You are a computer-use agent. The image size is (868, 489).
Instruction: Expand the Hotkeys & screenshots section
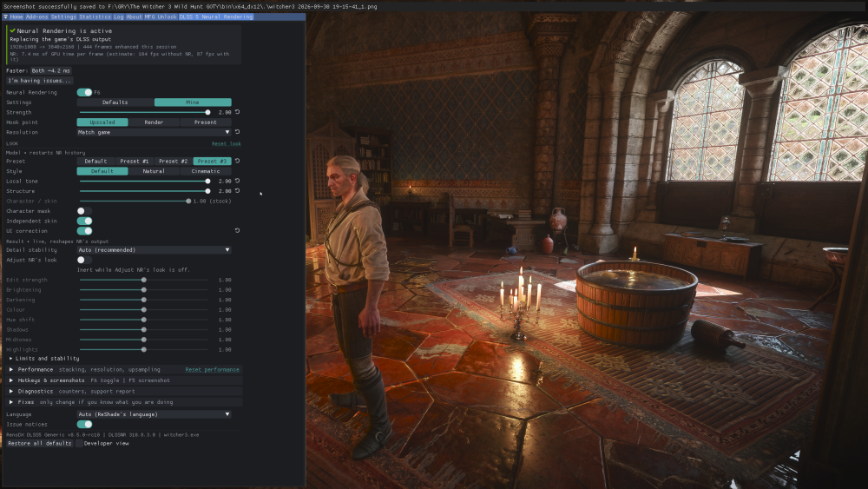pyautogui.click(x=124, y=380)
